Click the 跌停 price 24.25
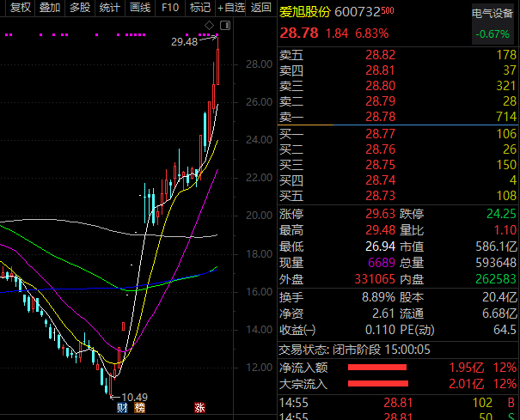520x420 pixels. pos(501,214)
